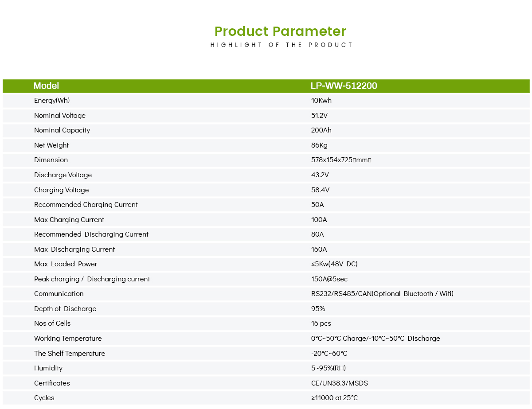Click the CE/UN38.3/MSDS certificates value
This screenshot has height=409, width=532.
(340, 383)
